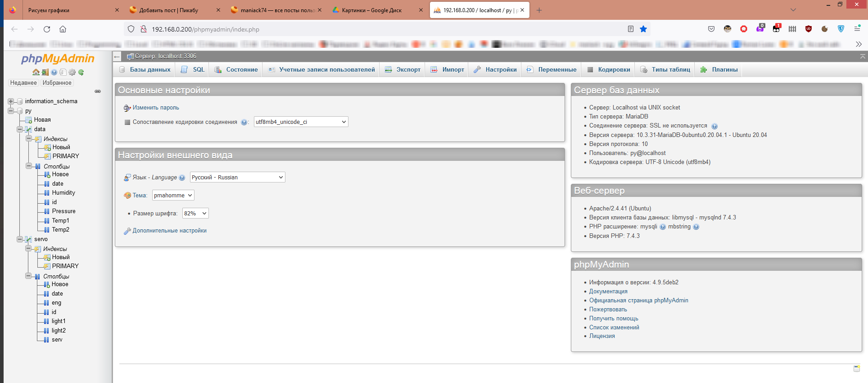Open the navigation panel gear settings icon
Screen dimensions: 868x383
72,72
